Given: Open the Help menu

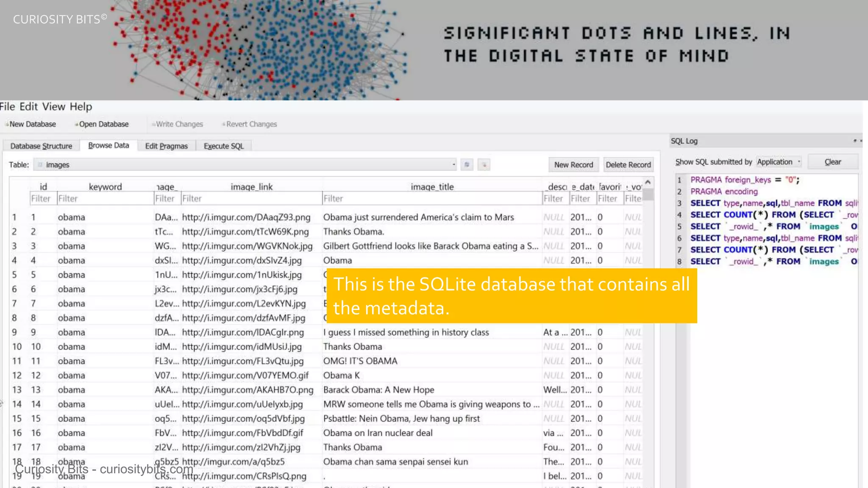Looking at the screenshot, I should pyautogui.click(x=81, y=106).
